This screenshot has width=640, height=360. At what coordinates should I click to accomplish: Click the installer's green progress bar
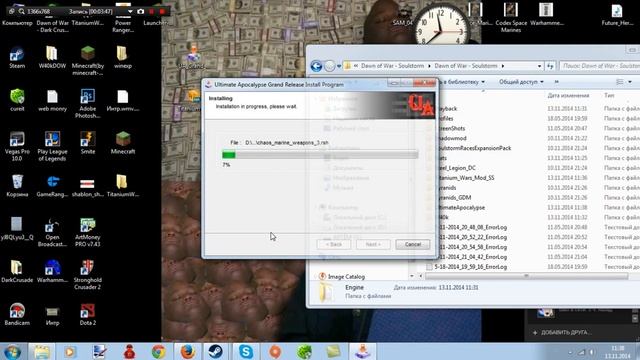[x=229, y=155]
